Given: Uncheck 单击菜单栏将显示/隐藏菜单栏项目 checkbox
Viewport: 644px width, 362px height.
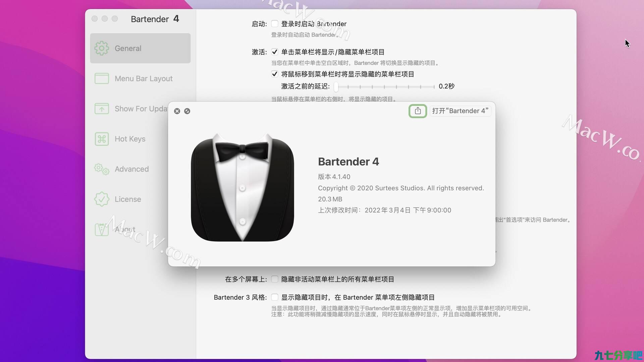Looking at the screenshot, I should click(x=275, y=52).
